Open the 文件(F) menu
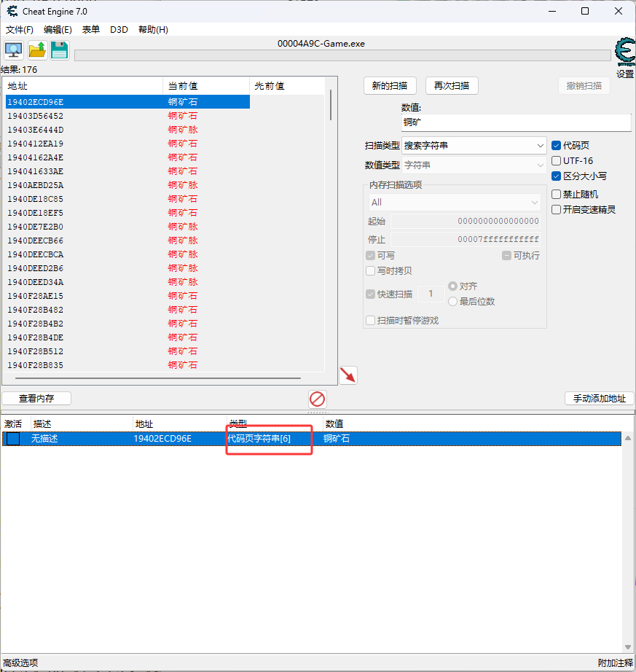This screenshot has width=636, height=672. [x=20, y=30]
